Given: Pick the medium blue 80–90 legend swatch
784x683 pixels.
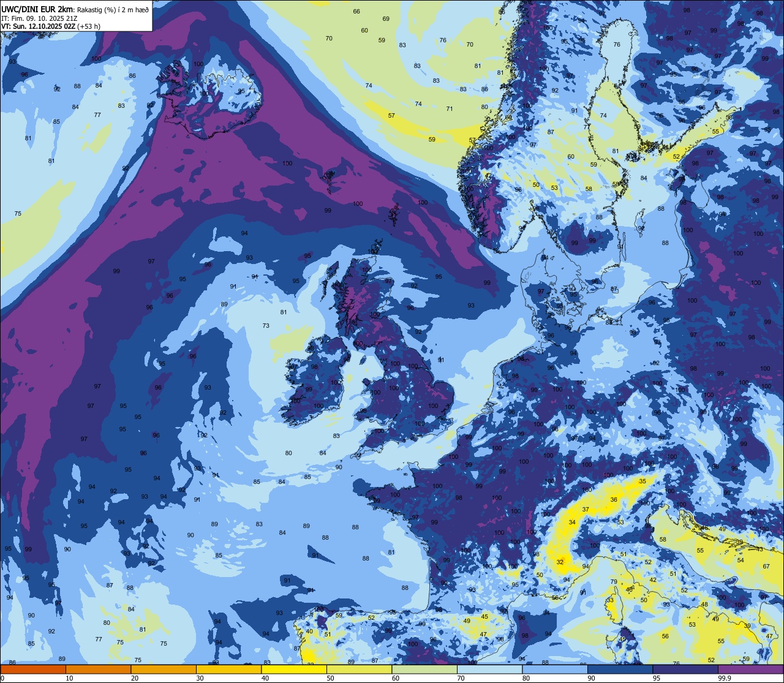Looking at the screenshot, I should click(x=555, y=669).
